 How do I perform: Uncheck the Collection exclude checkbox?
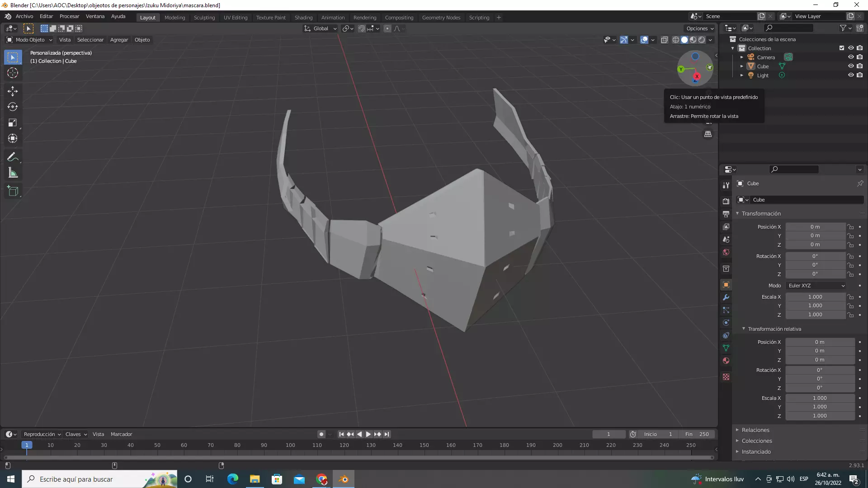(x=841, y=48)
